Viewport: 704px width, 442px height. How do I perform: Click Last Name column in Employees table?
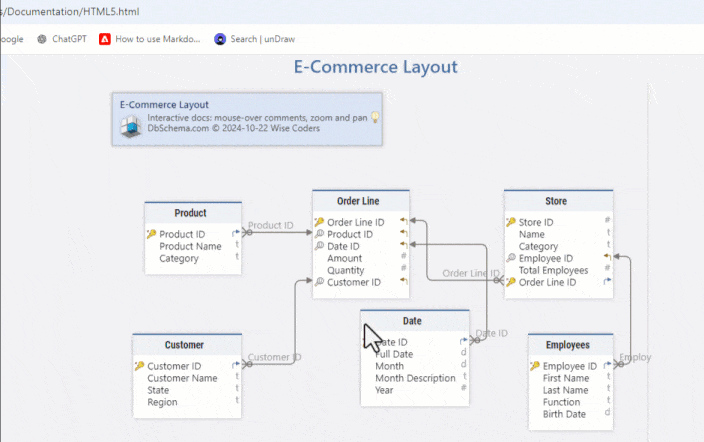click(x=565, y=390)
